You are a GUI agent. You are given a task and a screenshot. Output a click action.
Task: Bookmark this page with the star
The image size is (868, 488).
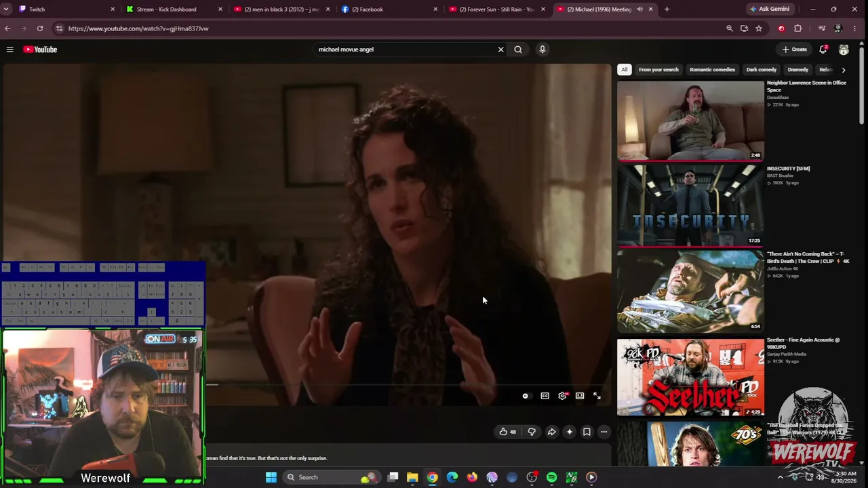click(759, 28)
